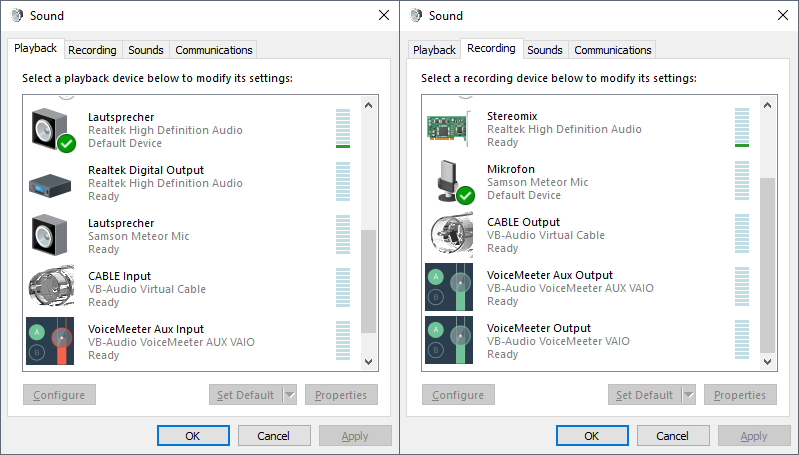Select the Samson Meteor Mic Lautsprecher icon

tap(50, 236)
